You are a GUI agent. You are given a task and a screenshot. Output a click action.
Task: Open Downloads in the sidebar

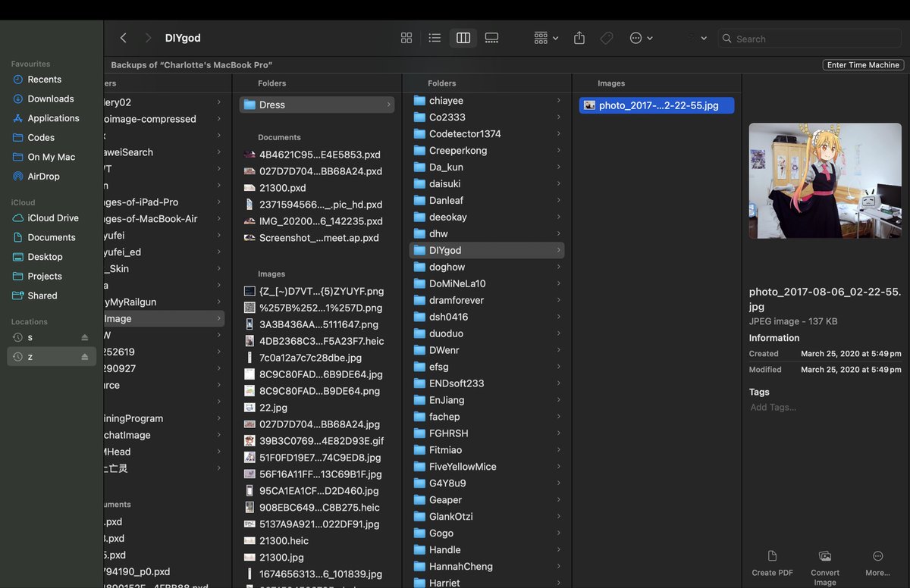tap(51, 99)
